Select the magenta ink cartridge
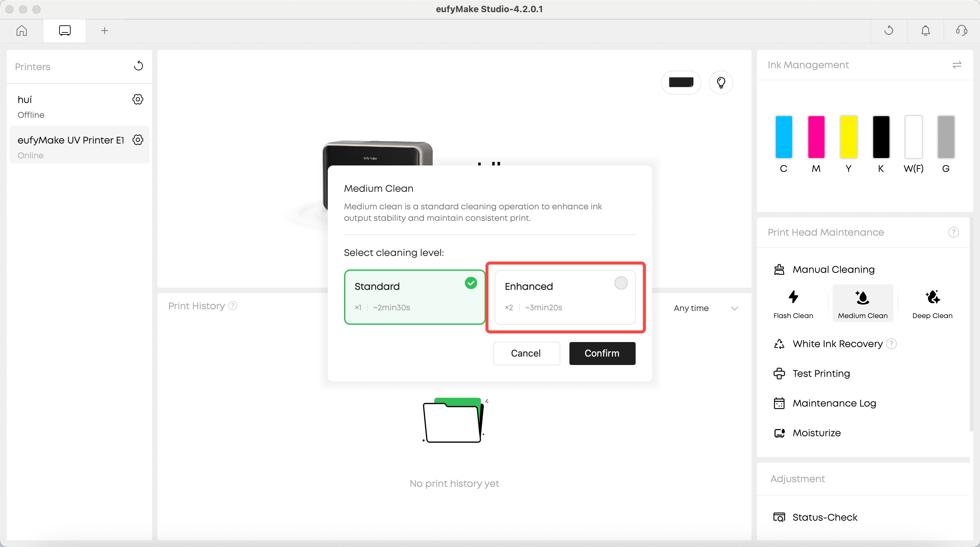 tap(816, 137)
